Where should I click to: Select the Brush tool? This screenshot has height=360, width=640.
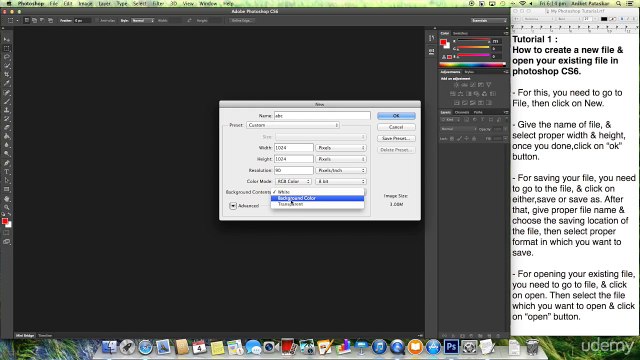coord(7,101)
